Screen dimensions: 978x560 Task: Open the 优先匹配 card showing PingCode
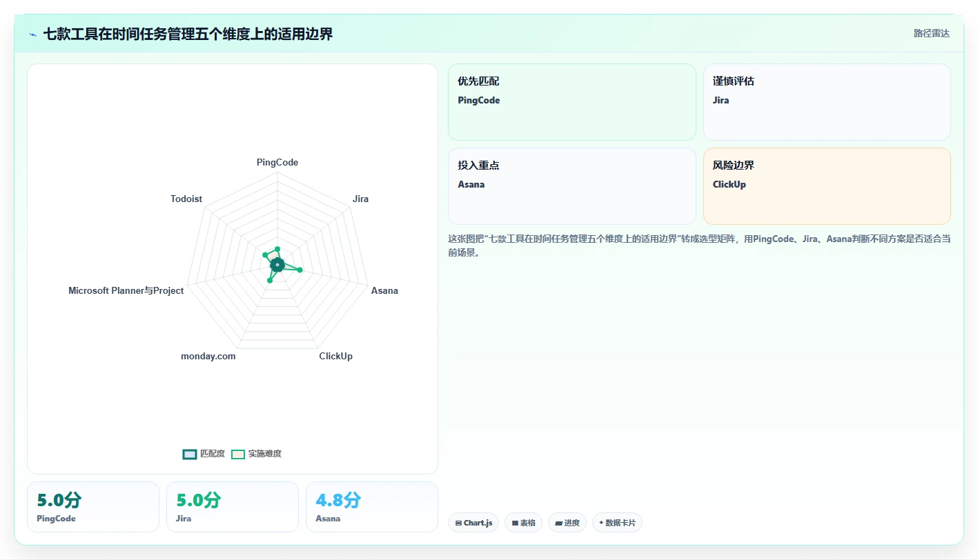point(572,102)
